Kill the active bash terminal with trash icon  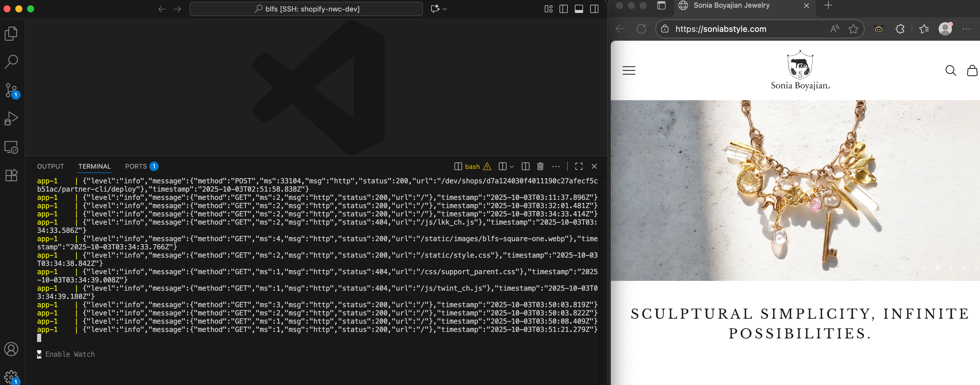click(540, 167)
